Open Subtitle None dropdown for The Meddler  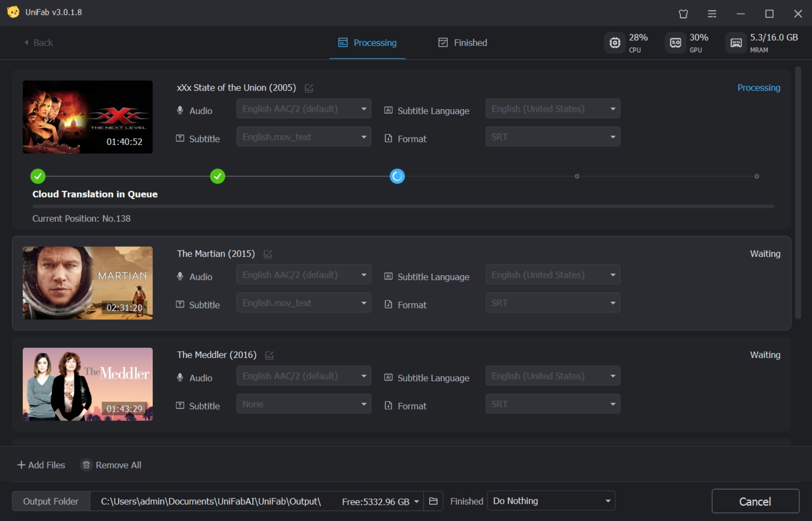point(304,404)
